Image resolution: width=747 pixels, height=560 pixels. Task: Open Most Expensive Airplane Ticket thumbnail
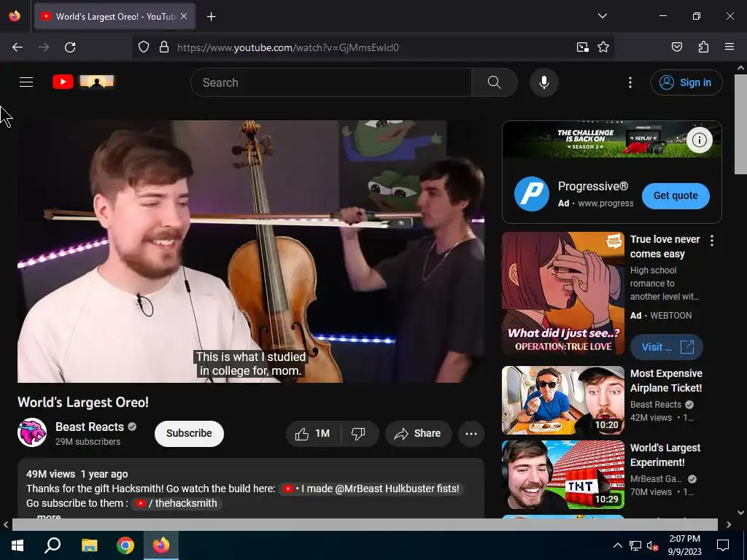(x=562, y=400)
